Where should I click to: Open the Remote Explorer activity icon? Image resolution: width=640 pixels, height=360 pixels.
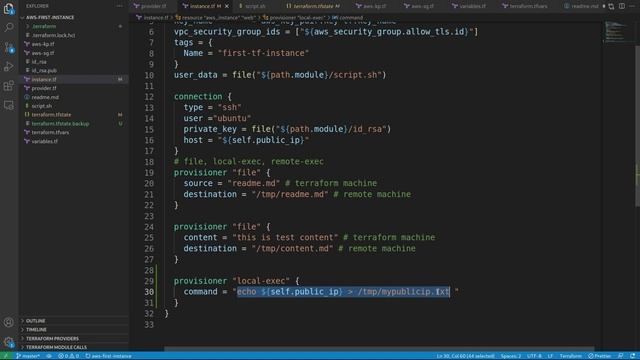[9, 105]
